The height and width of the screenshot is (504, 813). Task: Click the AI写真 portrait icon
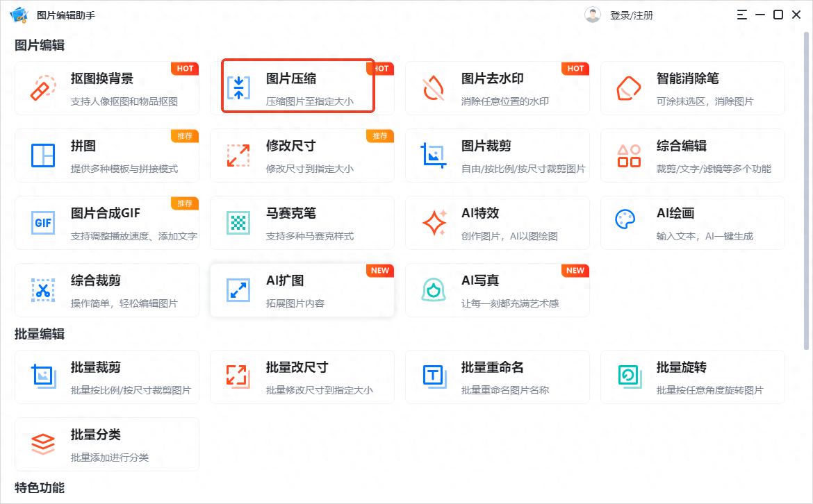point(434,290)
